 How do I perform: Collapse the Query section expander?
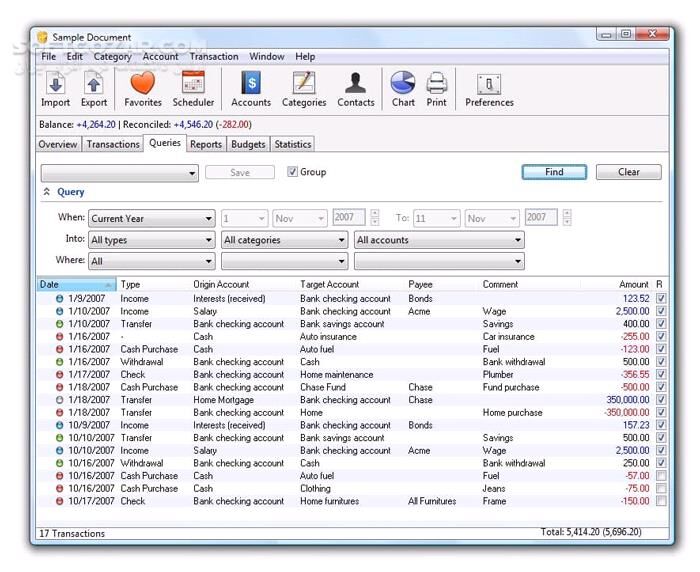tap(46, 192)
